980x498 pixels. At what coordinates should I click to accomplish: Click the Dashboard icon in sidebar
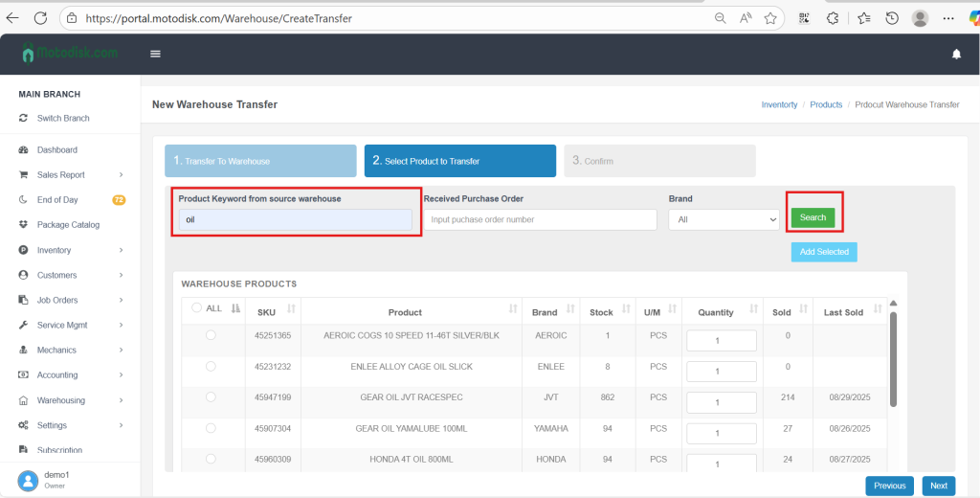click(24, 150)
